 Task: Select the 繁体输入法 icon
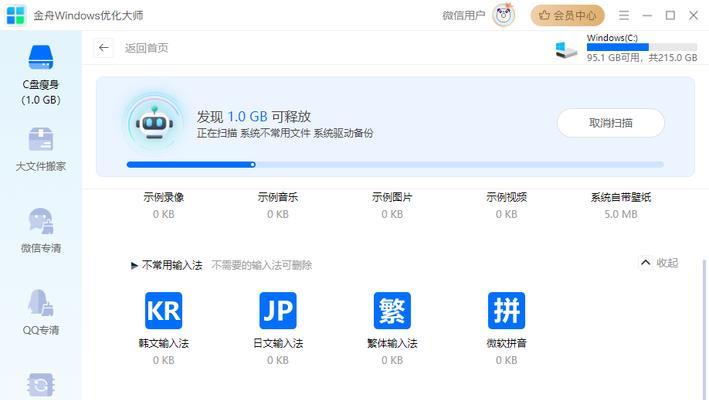(392, 311)
